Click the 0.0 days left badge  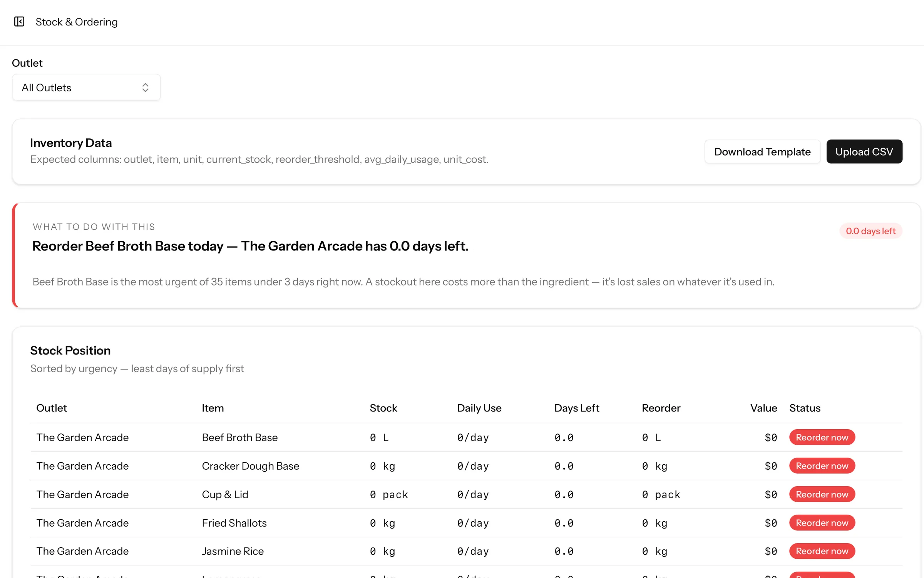870,231
